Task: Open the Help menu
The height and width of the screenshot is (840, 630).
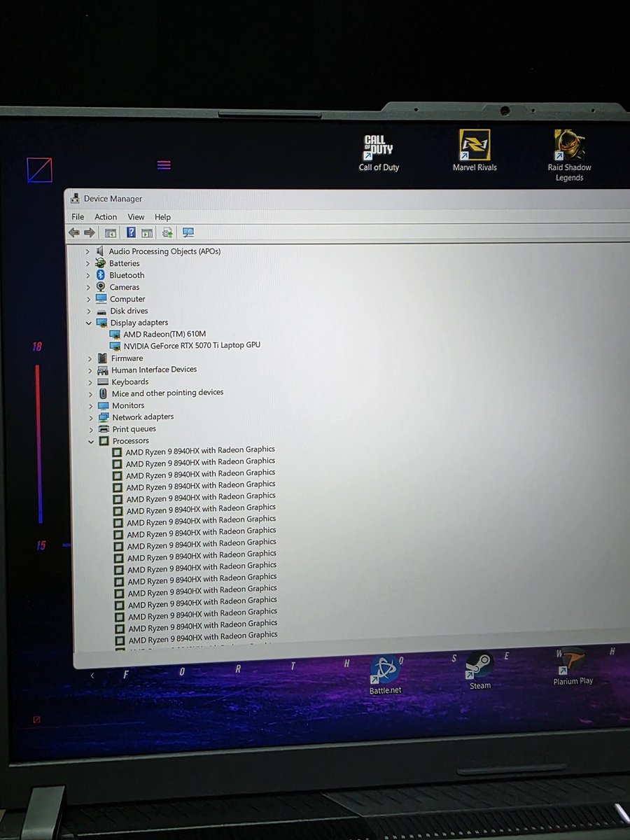Action: [162, 217]
